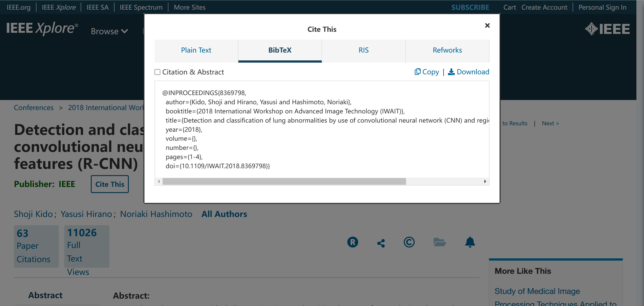Click the share icon

[381, 243]
